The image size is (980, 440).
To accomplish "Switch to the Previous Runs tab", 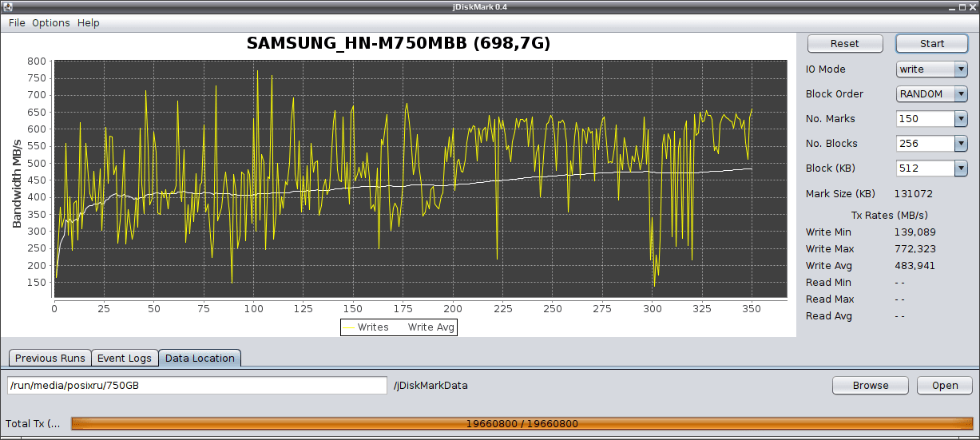I will [x=50, y=358].
